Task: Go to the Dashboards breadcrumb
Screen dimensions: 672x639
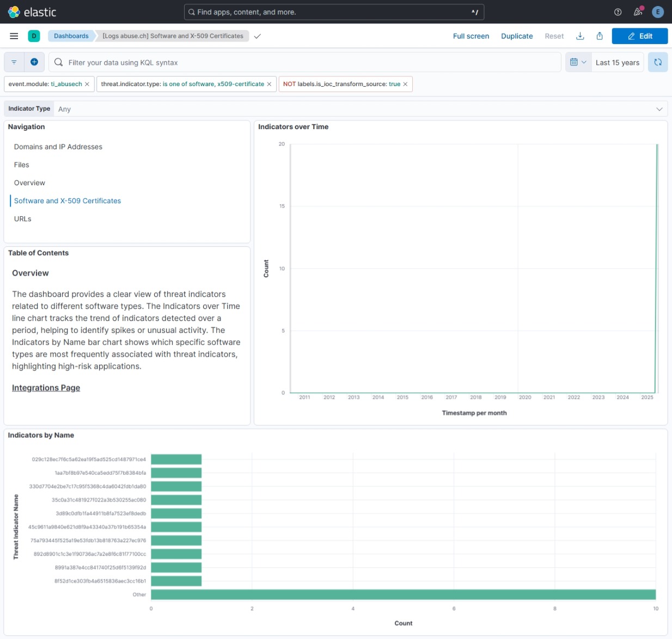Action: pos(71,36)
